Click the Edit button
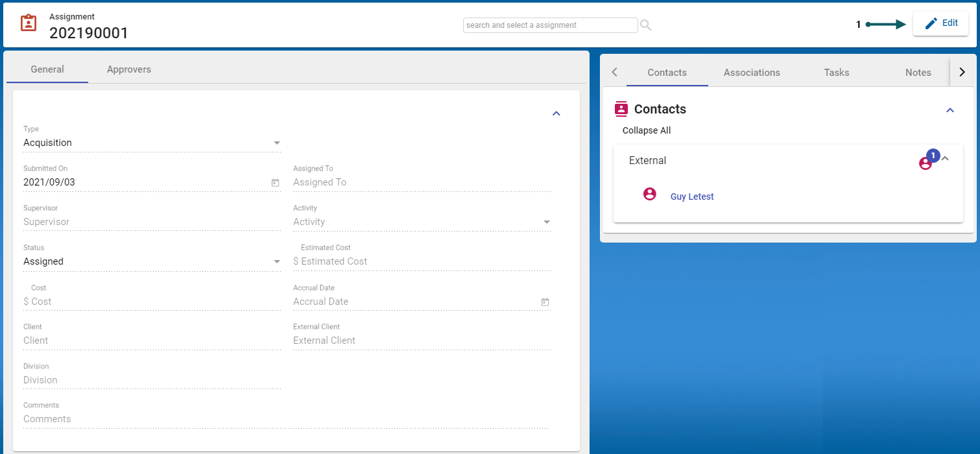The image size is (980, 454). click(x=940, y=23)
